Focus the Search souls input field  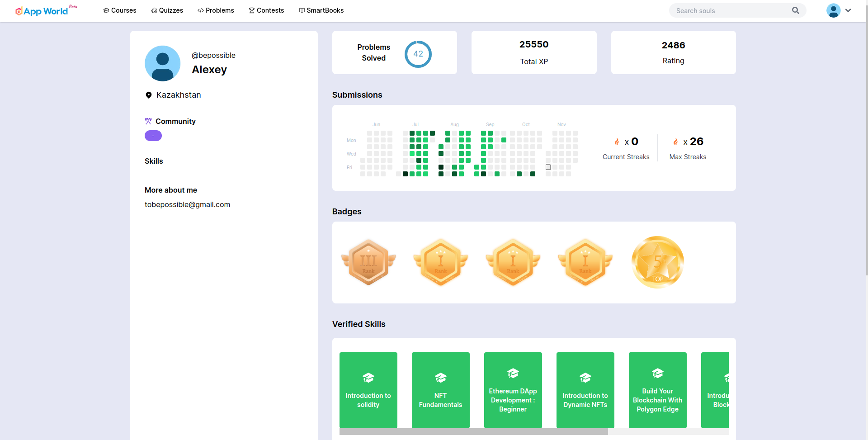click(730, 10)
